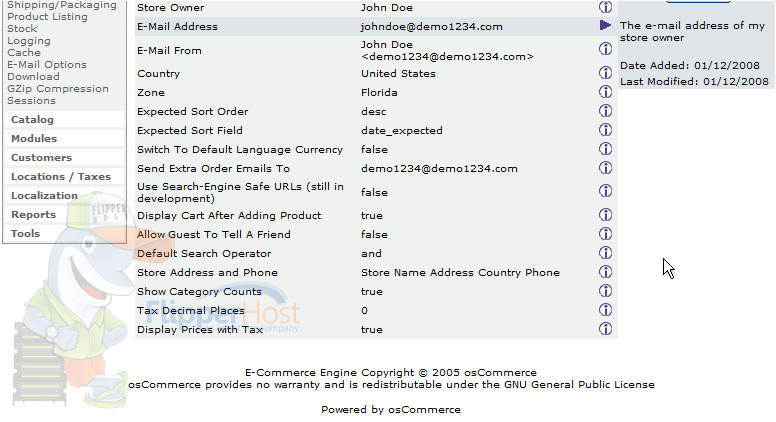Screen dimensions: 776x422
Task: Expand the Reports menu section
Action: coord(34,215)
